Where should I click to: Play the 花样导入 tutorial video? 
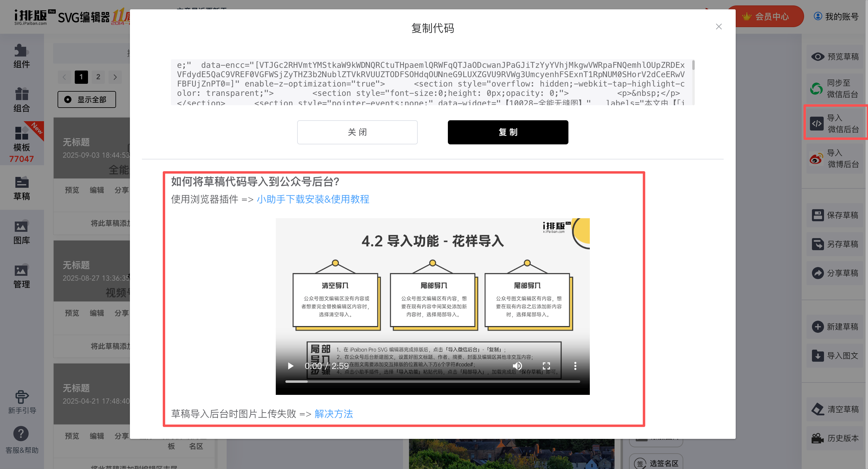pyautogui.click(x=291, y=366)
